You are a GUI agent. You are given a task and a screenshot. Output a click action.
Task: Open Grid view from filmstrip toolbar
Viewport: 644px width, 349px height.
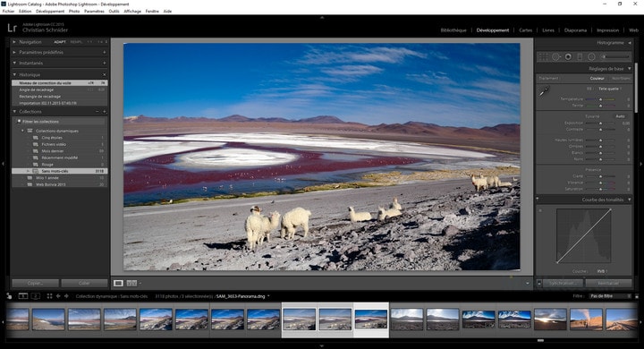tap(49, 296)
